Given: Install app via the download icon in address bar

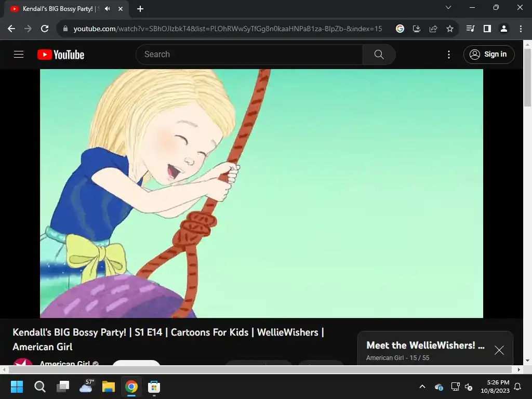Looking at the screenshot, I should point(417,29).
